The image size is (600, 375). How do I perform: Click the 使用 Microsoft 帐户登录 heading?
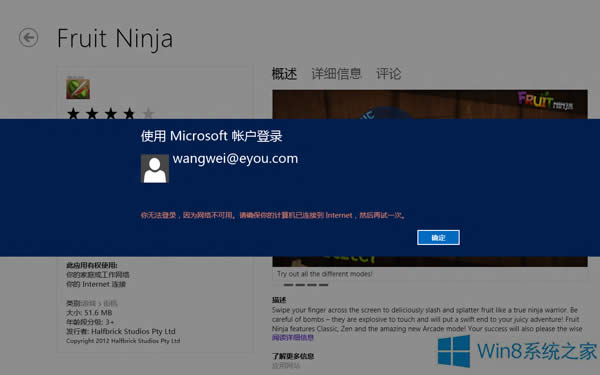(x=211, y=136)
